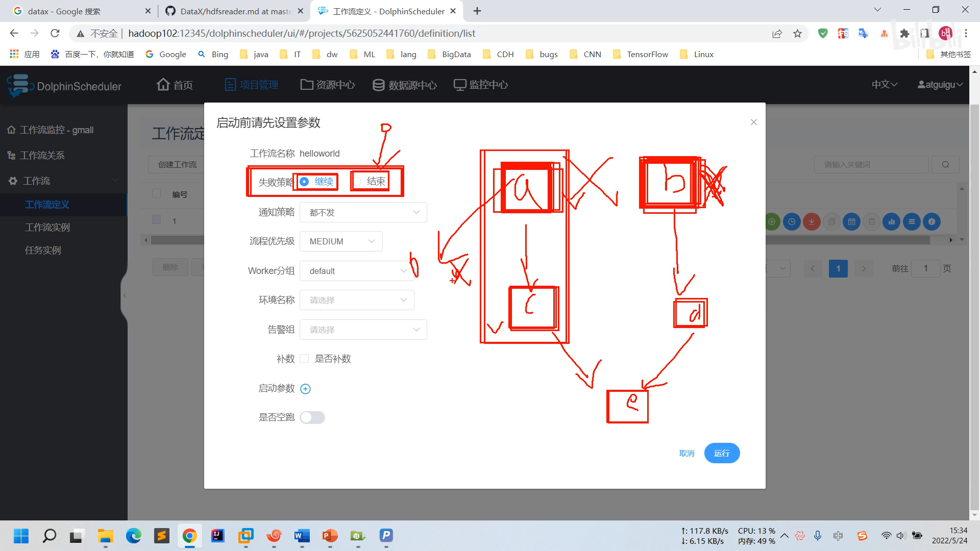Open the Worker分组 default dropdown
980x551 pixels.
tap(357, 271)
